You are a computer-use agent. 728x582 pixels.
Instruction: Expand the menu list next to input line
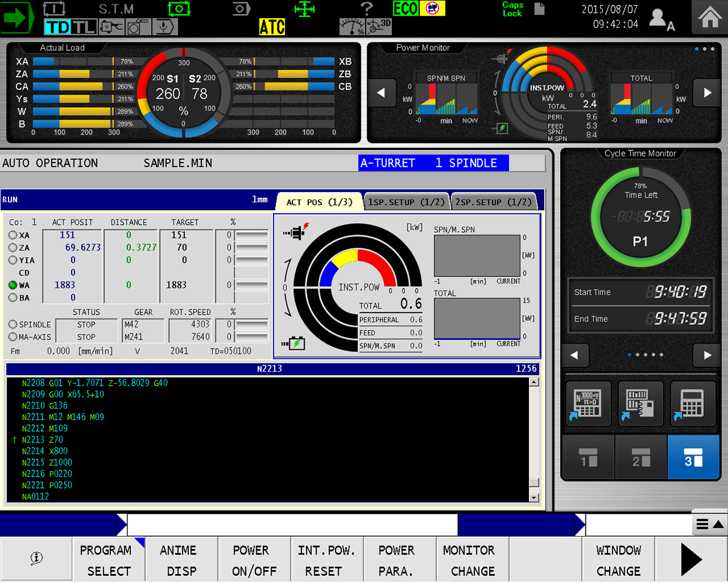tap(709, 524)
